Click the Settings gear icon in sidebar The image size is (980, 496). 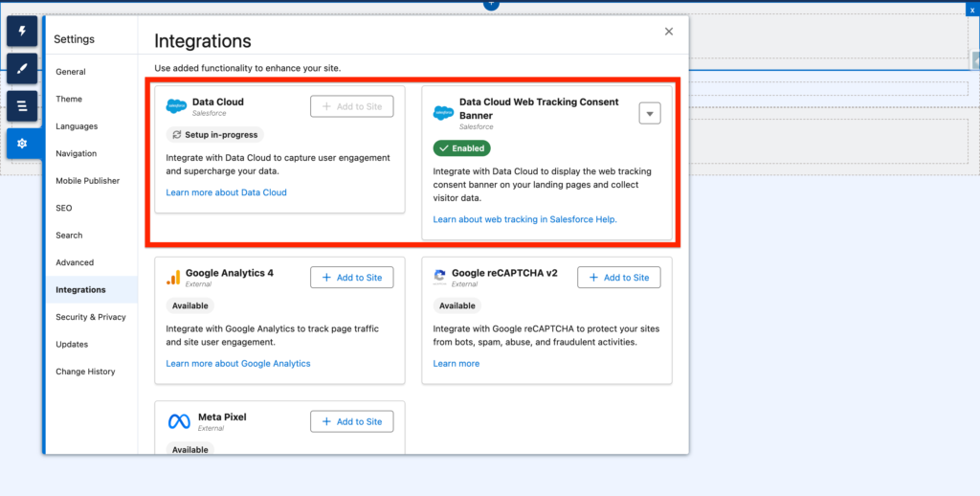click(22, 143)
